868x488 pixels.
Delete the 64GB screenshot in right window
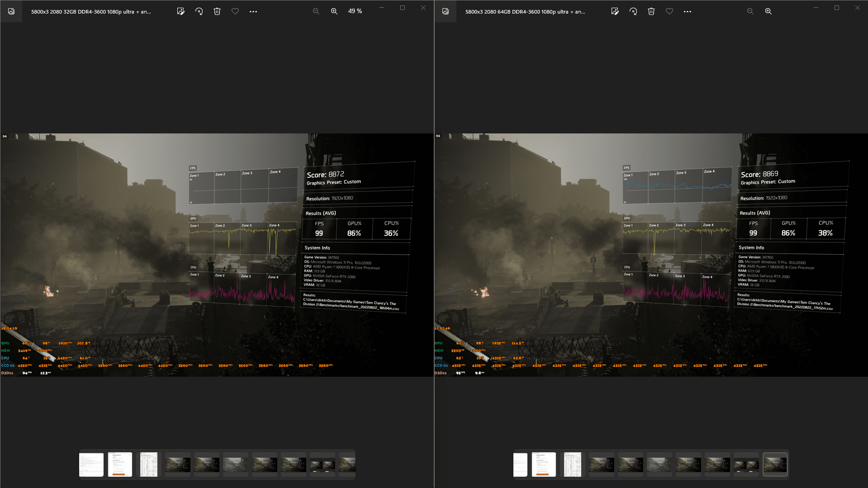[x=651, y=11]
